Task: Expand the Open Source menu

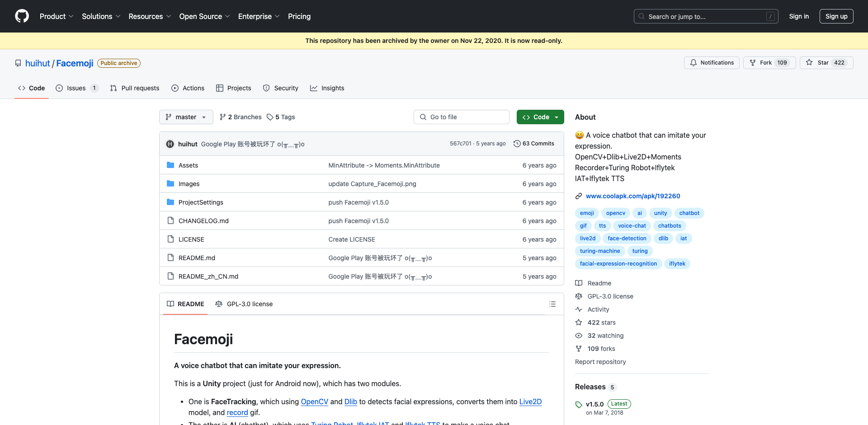Action: (204, 16)
